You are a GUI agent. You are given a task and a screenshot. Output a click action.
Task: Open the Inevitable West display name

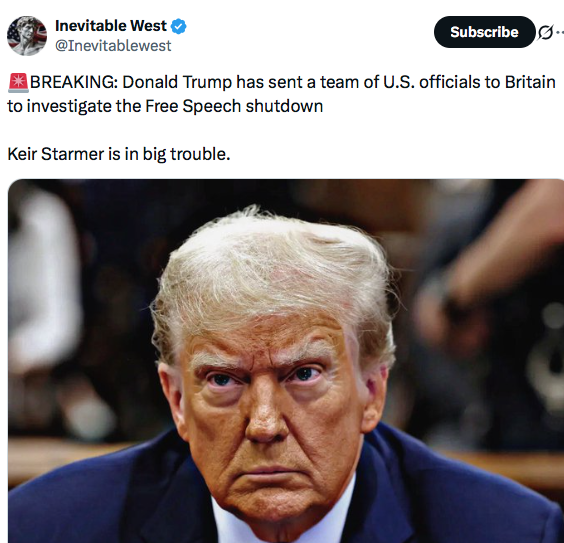point(111,26)
